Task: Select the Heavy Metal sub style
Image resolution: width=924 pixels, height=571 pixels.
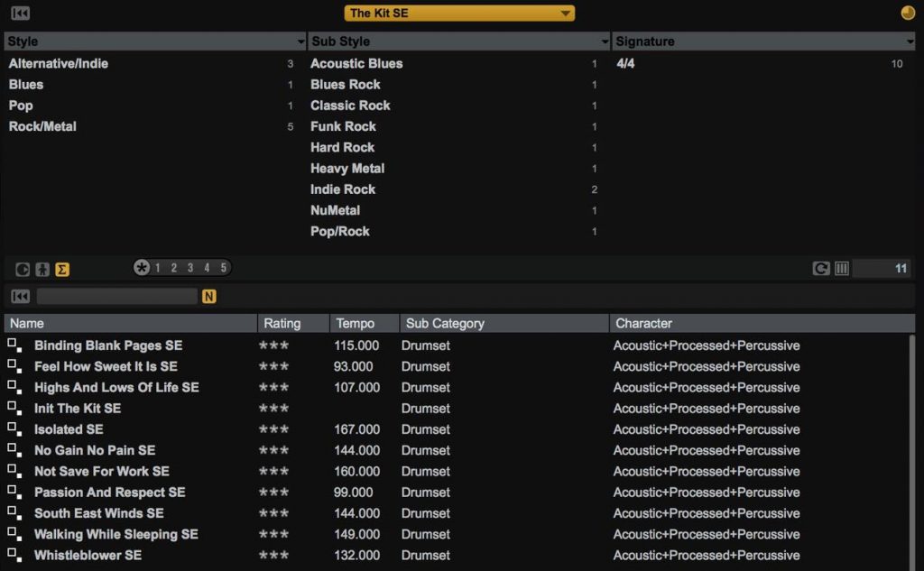Action: [x=347, y=168]
